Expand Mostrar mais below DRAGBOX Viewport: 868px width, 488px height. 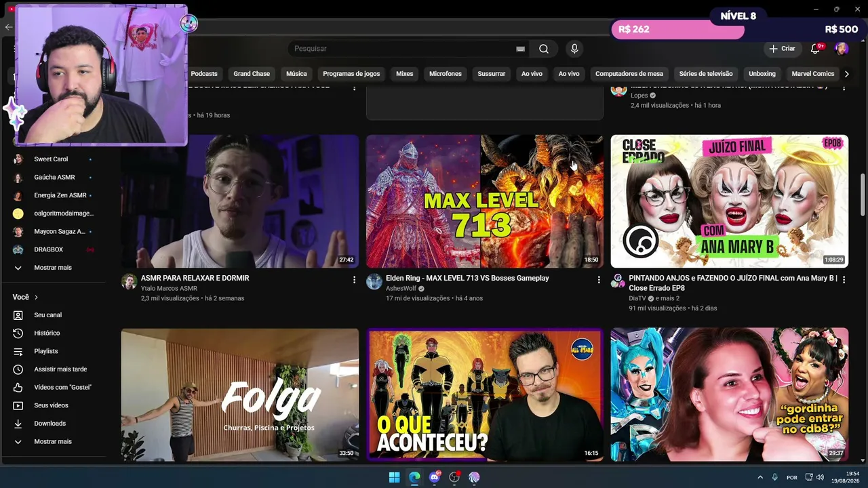pos(54,268)
